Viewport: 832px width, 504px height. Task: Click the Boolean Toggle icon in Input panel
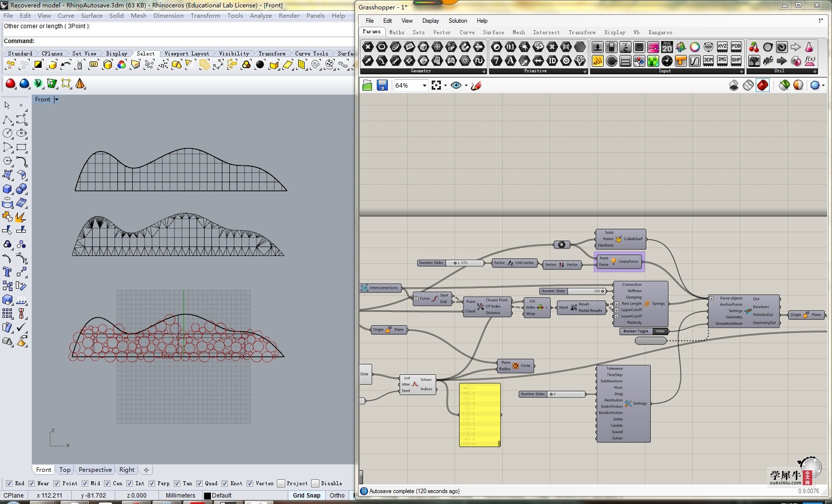(612, 47)
